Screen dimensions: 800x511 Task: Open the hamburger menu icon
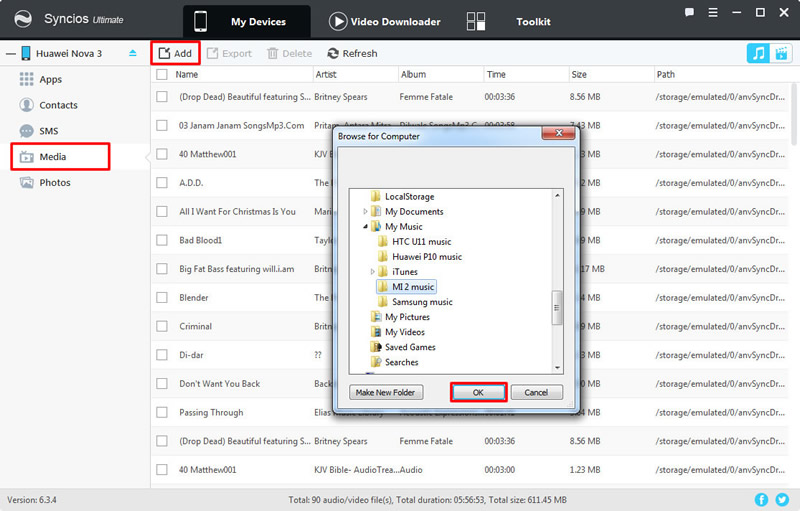pos(713,13)
